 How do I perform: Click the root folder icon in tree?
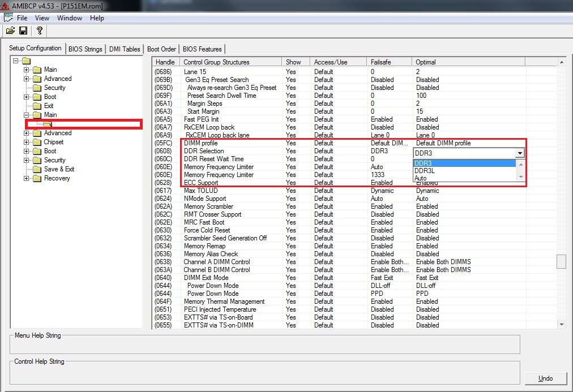(x=26, y=61)
